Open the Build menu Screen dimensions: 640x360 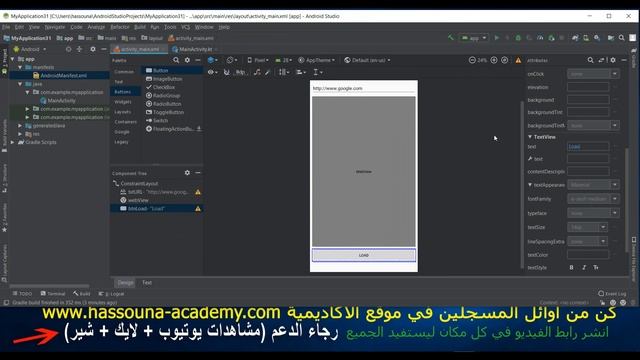pos(140,27)
